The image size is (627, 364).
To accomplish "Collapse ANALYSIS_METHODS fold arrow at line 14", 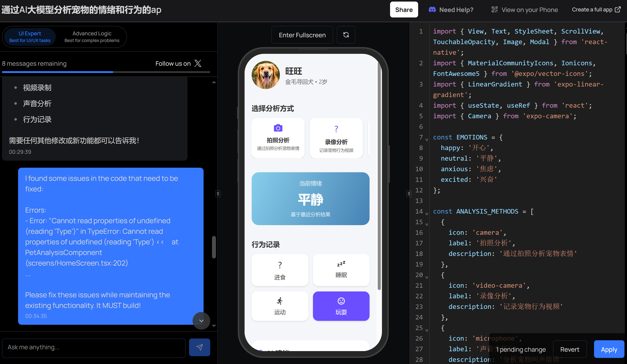I will click(427, 214).
